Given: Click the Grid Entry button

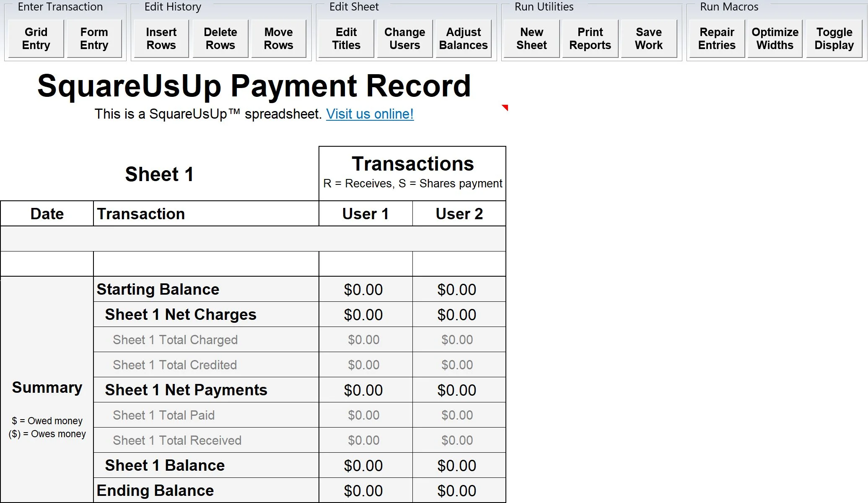Looking at the screenshot, I should [36, 39].
